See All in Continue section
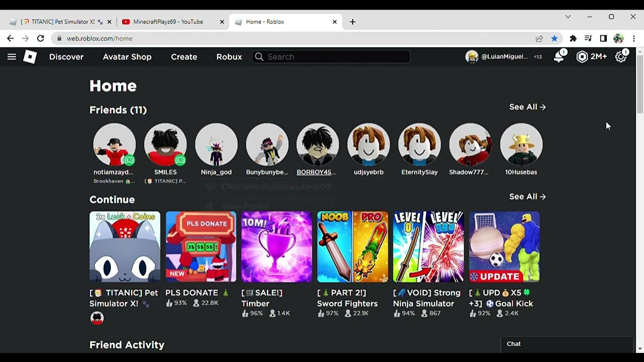Image resolution: width=644 pixels, height=362 pixels. click(527, 197)
